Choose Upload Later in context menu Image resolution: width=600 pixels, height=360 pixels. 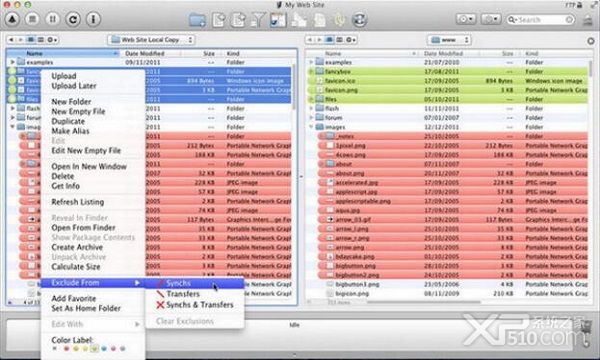[x=74, y=86]
